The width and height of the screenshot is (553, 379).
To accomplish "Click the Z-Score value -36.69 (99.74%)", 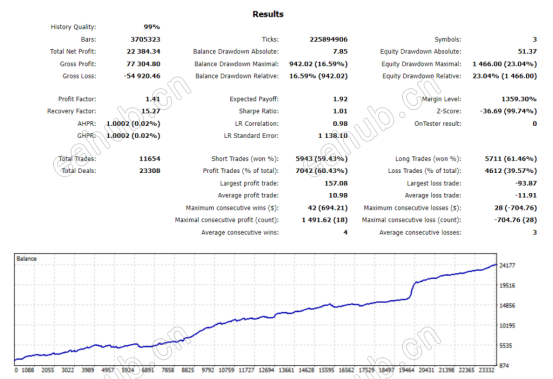I will [508, 111].
